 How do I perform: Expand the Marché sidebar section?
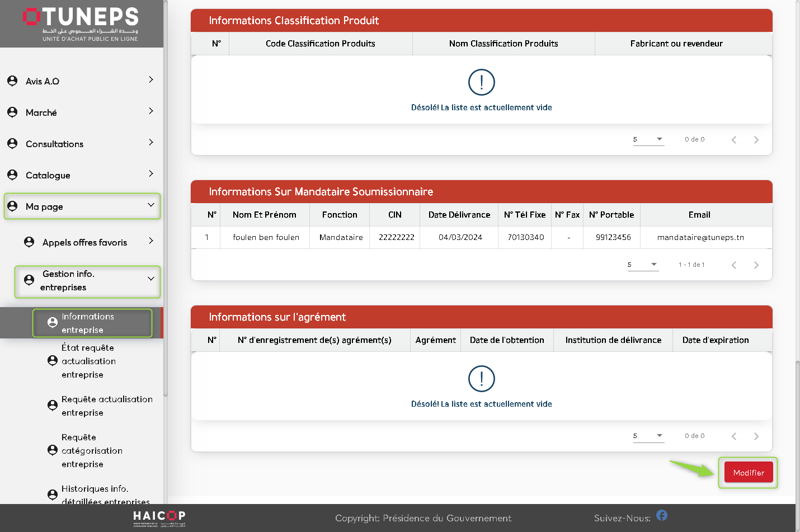(150, 111)
